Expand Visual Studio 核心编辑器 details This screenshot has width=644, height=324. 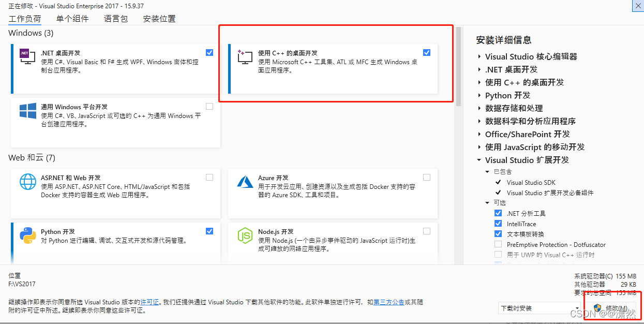(479, 56)
